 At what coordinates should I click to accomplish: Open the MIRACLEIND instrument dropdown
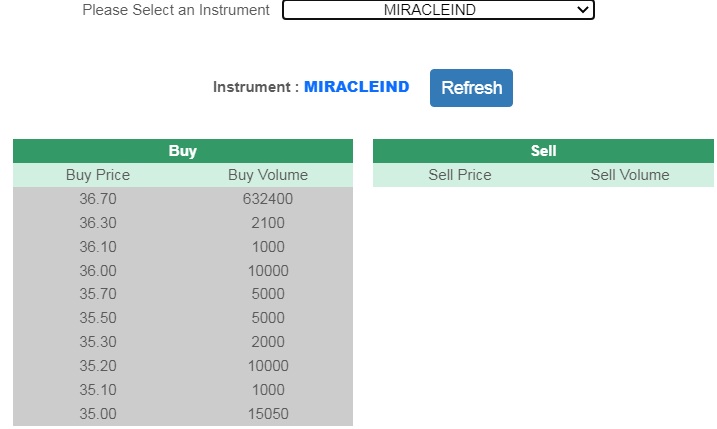click(438, 10)
